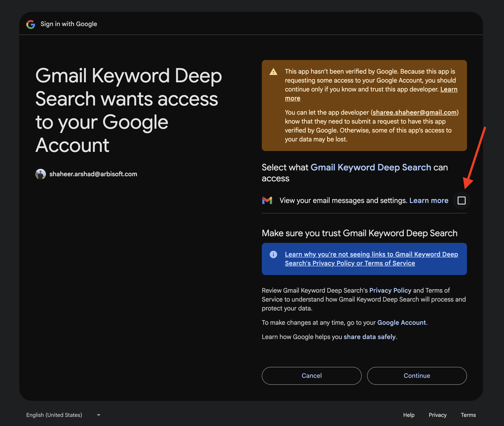The height and width of the screenshot is (426, 504).
Task: Click the blue info circle icon
Action: [273, 254]
